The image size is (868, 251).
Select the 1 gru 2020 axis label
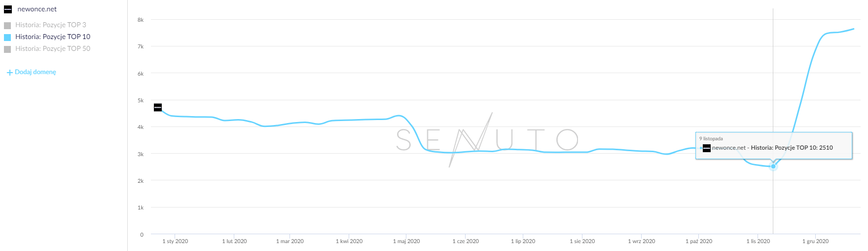(x=815, y=241)
